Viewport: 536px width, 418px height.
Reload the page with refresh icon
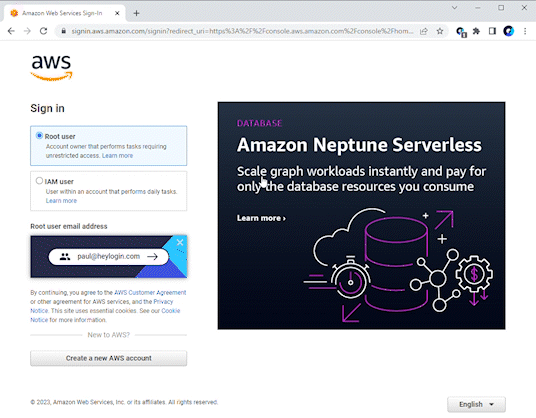tap(43, 31)
